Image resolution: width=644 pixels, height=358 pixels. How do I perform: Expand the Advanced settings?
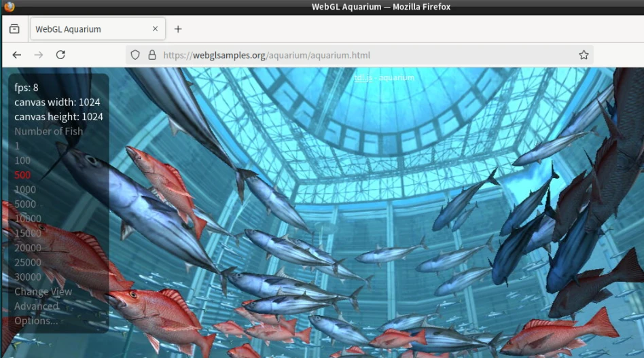[37, 306]
